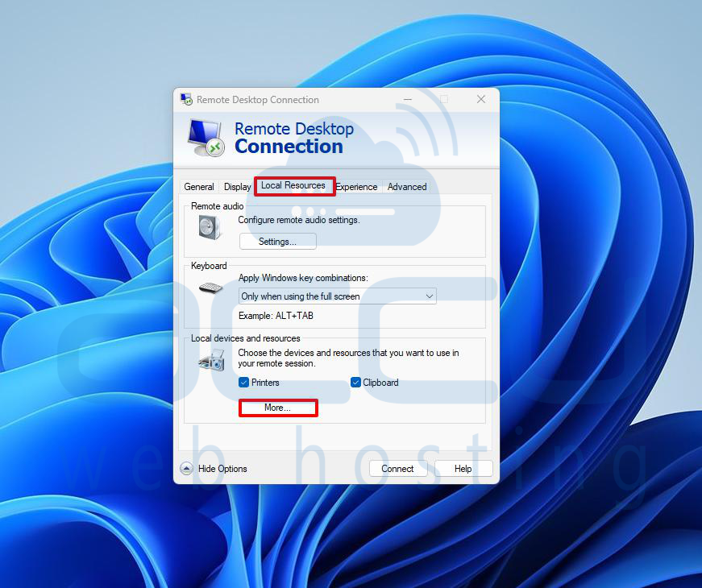Click 'Apply Windows key combinations:' label
The width and height of the screenshot is (702, 588).
click(303, 278)
